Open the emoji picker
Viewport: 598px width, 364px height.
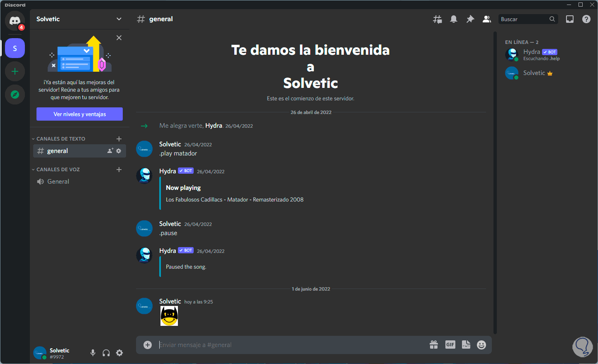click(481, 345)
